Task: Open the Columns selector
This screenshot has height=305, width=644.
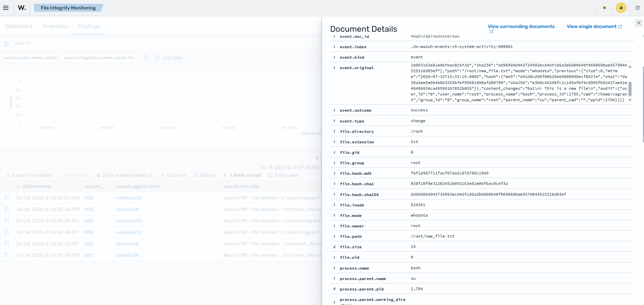Action: click(x=173, y=175)
